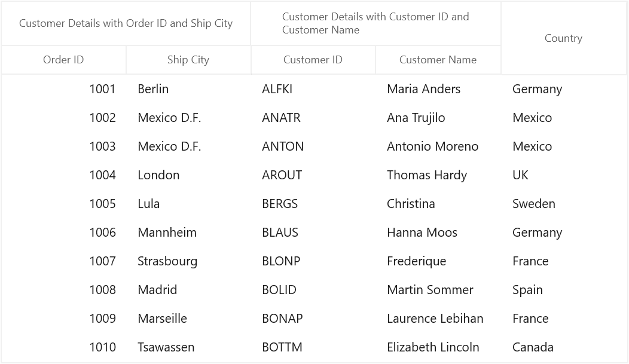629x364 pixels.
Task: Click the Maria Anders name cell
Action: [x=438, y=89]
